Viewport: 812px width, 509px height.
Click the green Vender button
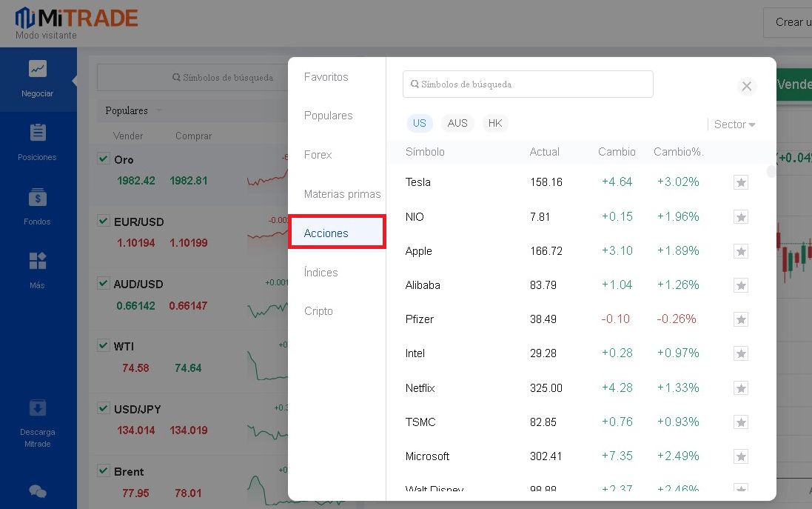click(794, 84)
